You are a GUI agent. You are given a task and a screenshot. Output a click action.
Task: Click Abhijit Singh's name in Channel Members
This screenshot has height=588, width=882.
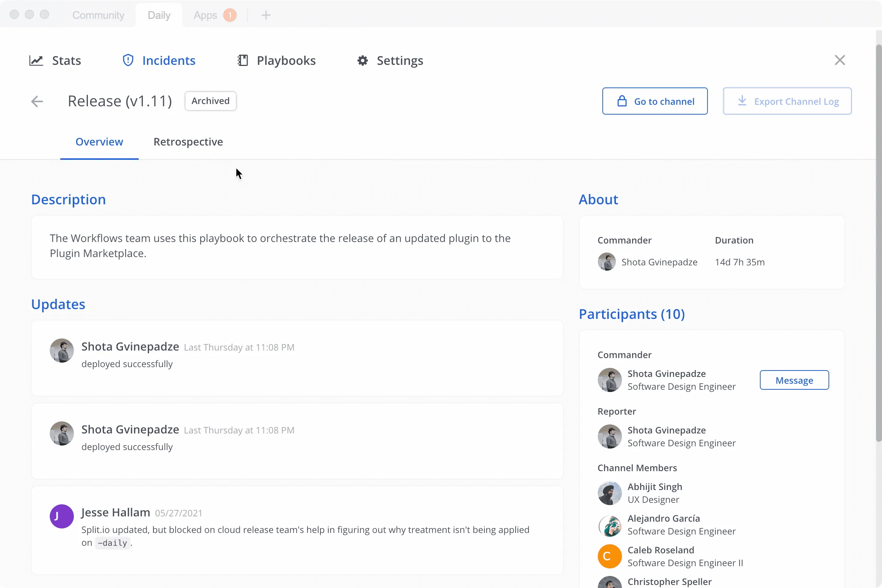point(655,487)
